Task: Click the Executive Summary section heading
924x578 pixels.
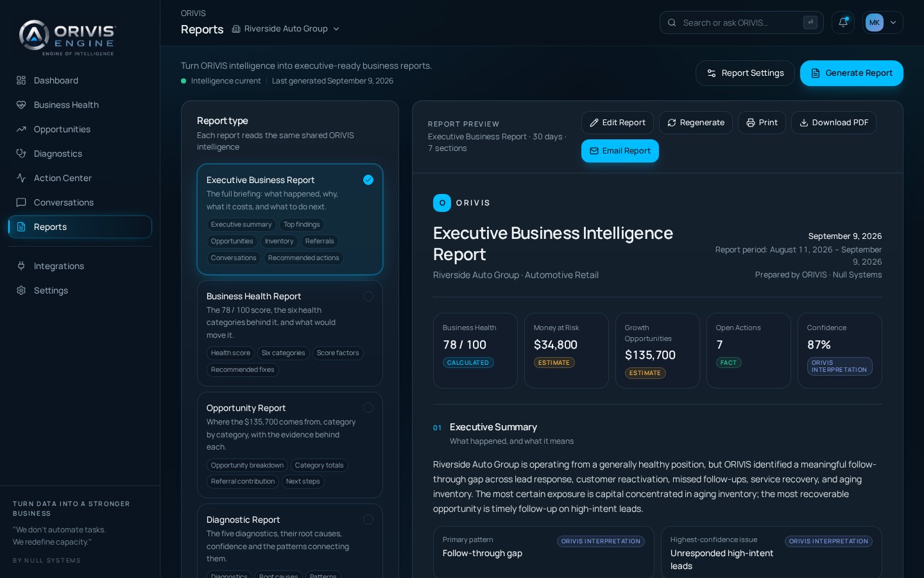Action: (493, 427)
